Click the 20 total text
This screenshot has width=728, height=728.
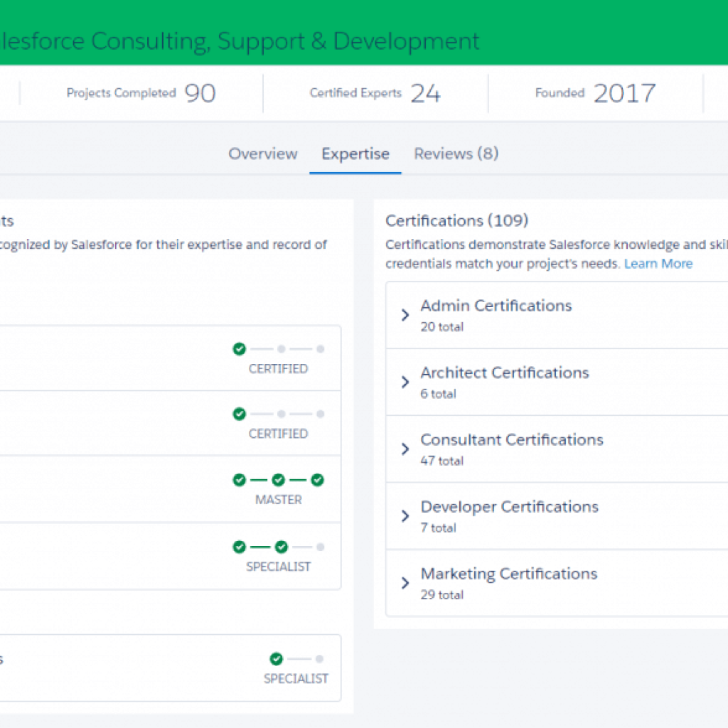(x=442, y=327)
